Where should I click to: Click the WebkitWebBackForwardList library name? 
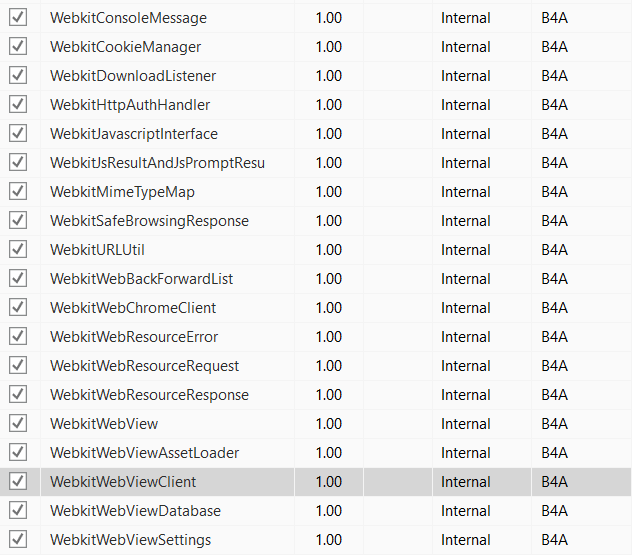pos(142,279)
